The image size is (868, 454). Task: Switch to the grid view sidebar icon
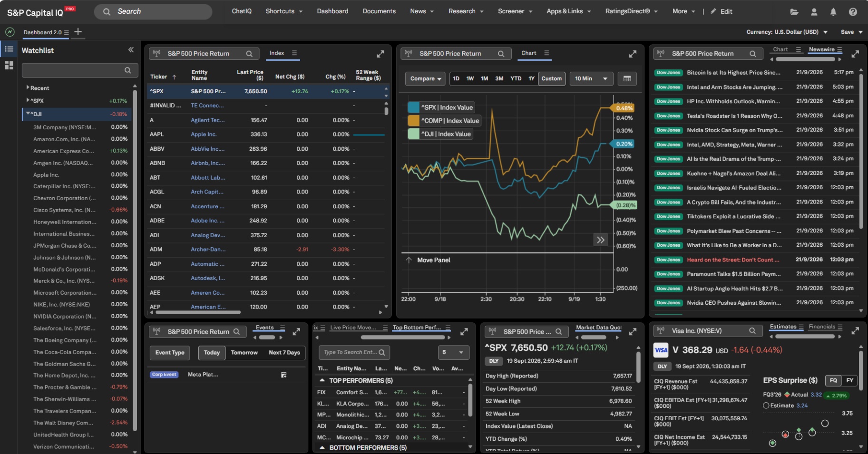coord(9,66)
